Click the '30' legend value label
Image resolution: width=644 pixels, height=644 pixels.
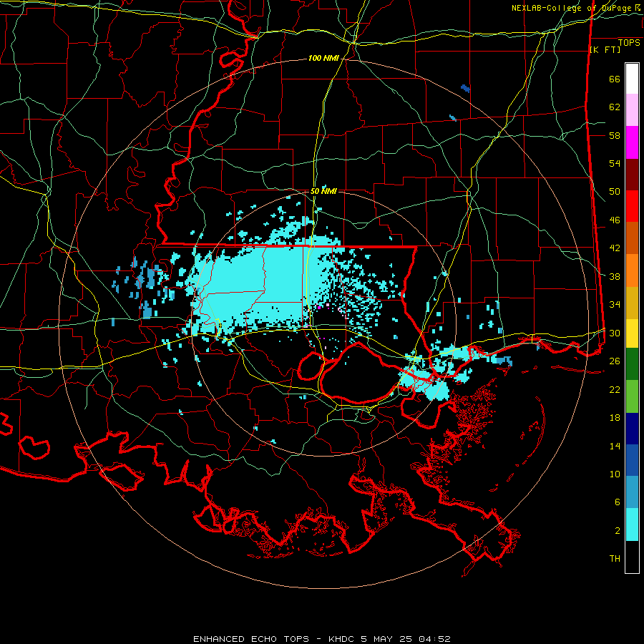pyautogui.click(x=615, y=333)
